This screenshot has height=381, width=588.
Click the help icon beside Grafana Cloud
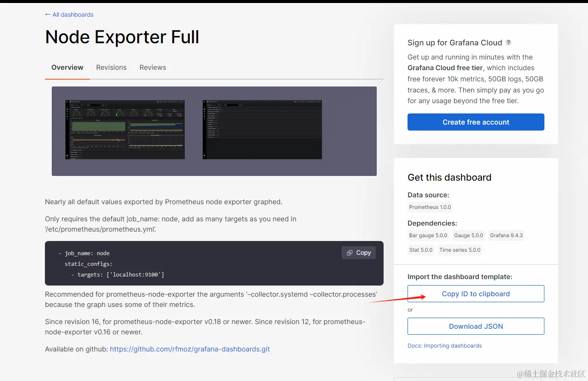pyautogui.click(x=508, y=42)
